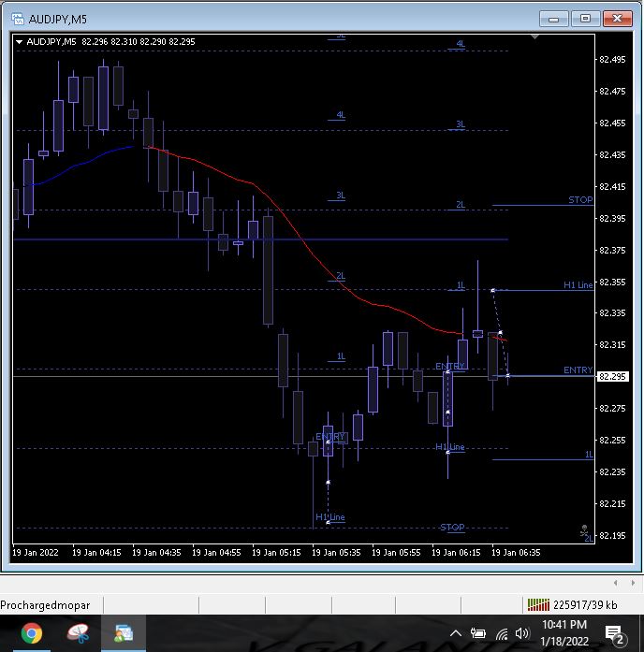Show hidden system tray icons

click(x=456, y=633)
